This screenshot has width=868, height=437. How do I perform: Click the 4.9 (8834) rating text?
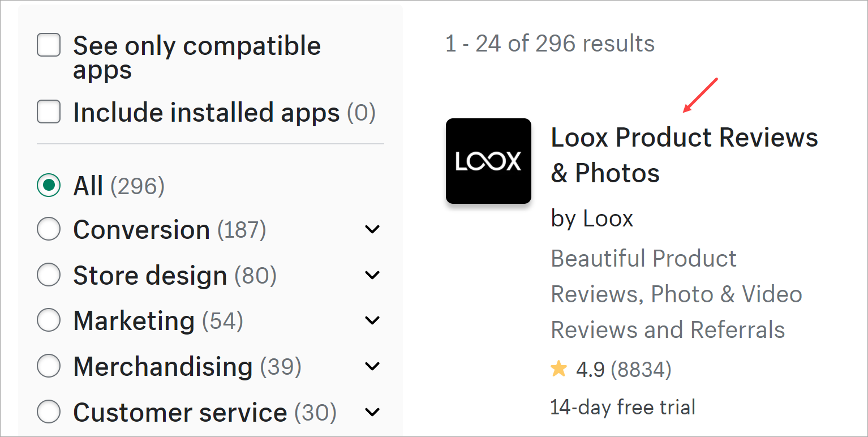[624, 370]
